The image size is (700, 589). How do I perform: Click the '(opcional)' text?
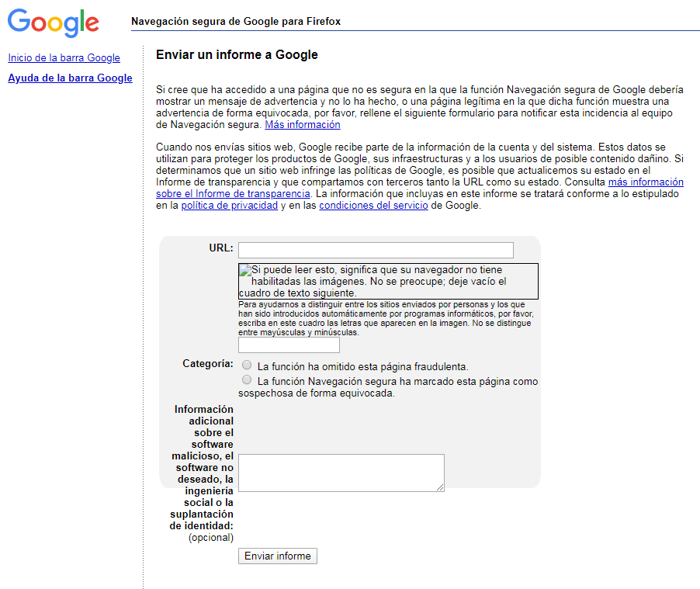tap(211, 537)
